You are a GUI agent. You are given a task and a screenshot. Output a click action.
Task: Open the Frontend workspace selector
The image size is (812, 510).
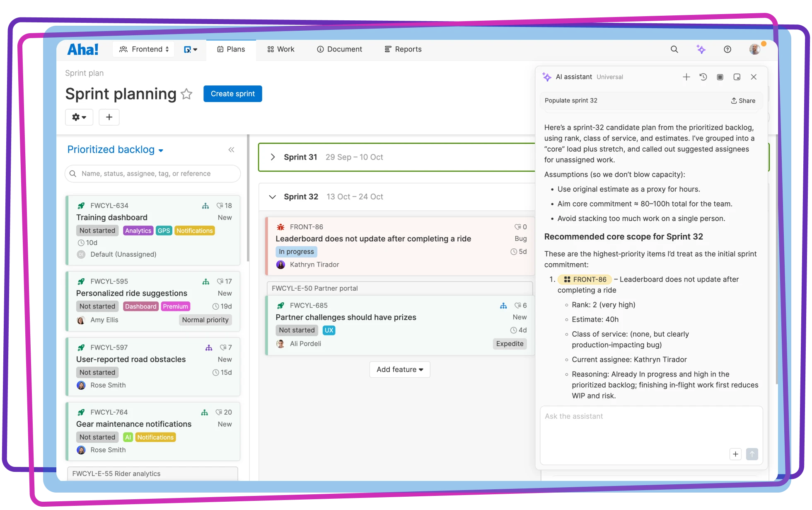pyautogui.click(x=144, y=49)
